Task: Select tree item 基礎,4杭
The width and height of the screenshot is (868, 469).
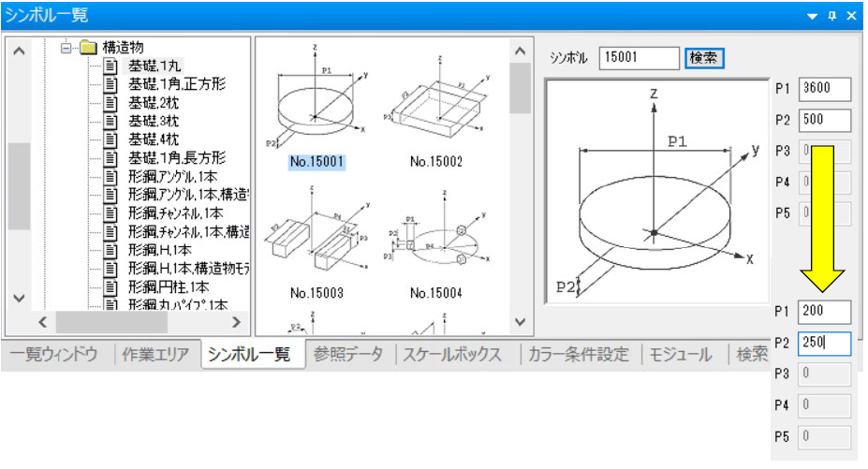Action: (x=154, y=139)
